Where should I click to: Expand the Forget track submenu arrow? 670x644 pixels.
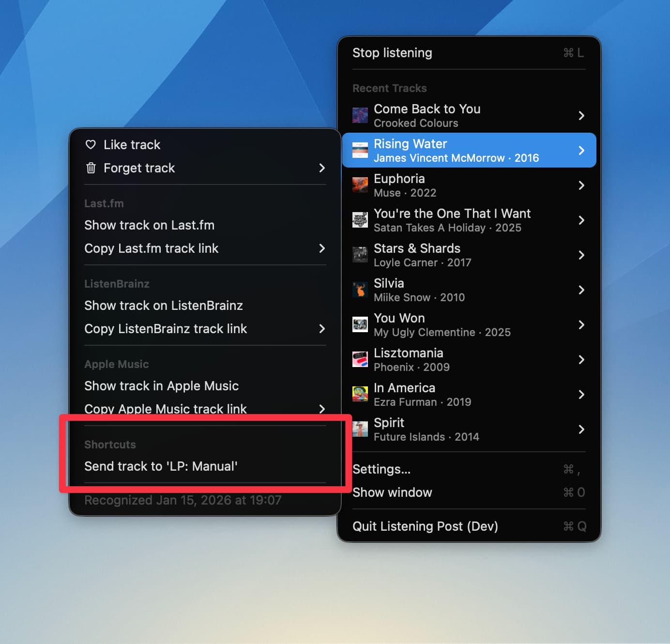tap(322, 168)
